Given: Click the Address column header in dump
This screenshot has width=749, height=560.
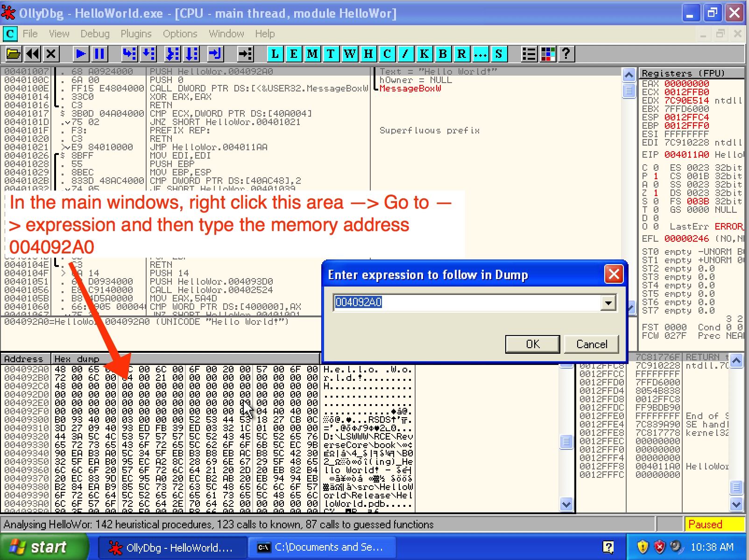Looking at the screenshot, I should coord(26,358).
